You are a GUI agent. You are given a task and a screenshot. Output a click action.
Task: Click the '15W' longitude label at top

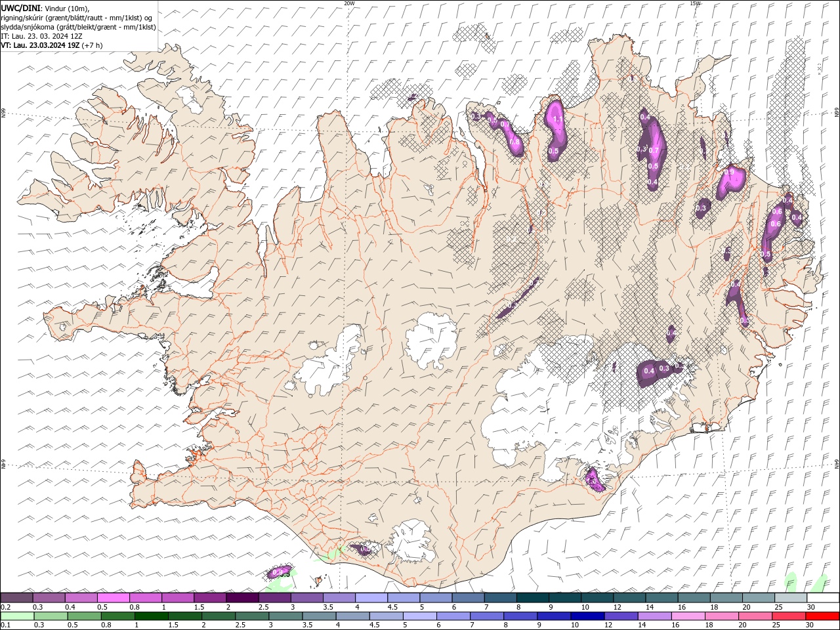click(x=695, y=3)
